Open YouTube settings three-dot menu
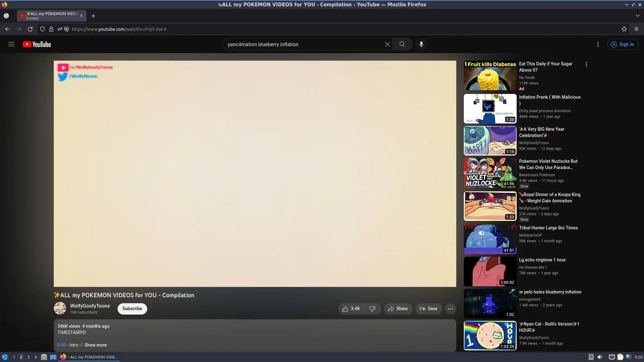This screenshot has width=644, height=362. [x=598, y=44]
